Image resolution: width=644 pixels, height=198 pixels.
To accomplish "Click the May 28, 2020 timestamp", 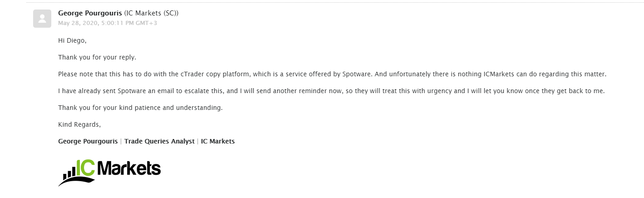I will [108, 23].
